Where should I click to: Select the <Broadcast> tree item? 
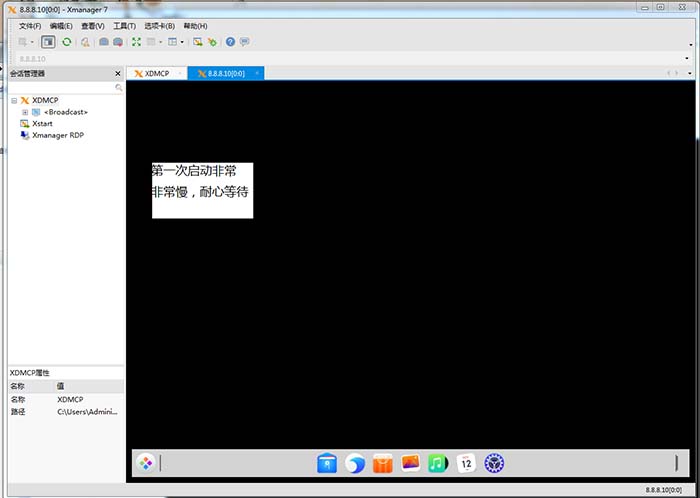pyautogui.click(x=66, y=112)
